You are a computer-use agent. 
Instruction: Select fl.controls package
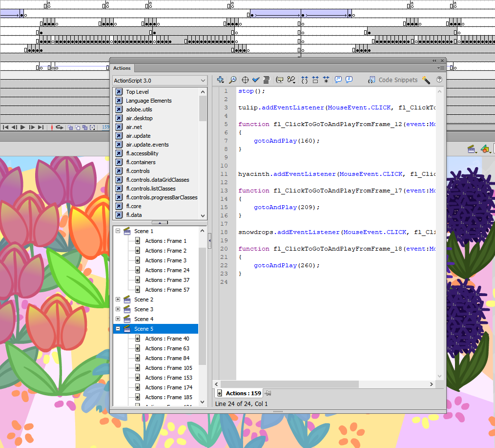138,171
